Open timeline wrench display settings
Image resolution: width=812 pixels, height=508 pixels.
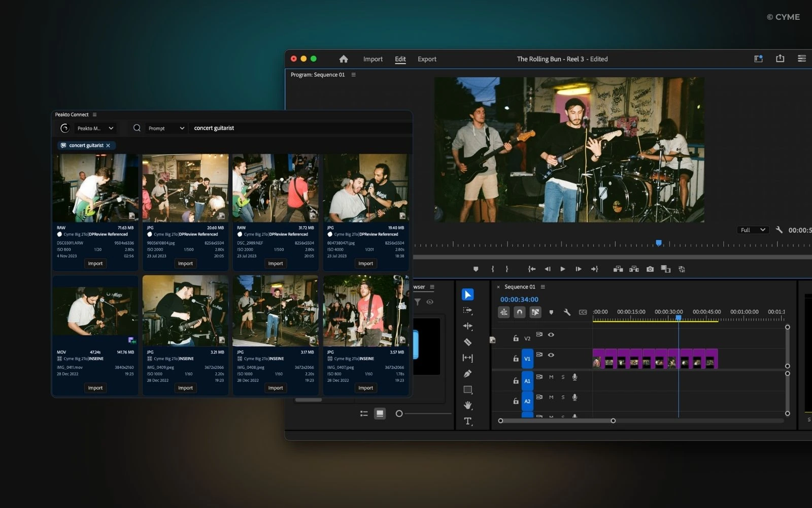pos(567,312)
